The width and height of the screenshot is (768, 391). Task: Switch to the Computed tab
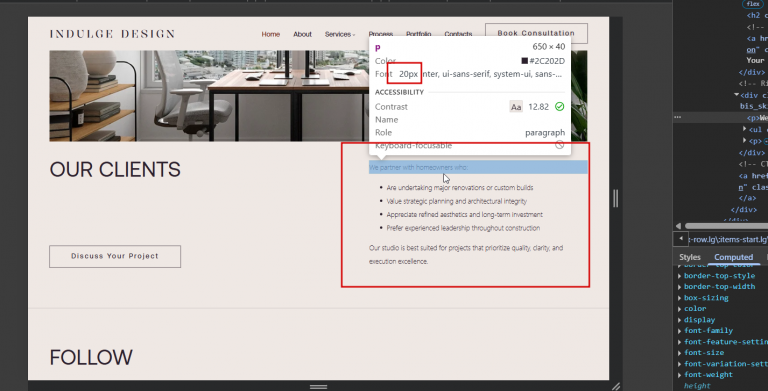pyautogui.click(x=733, y=257)
